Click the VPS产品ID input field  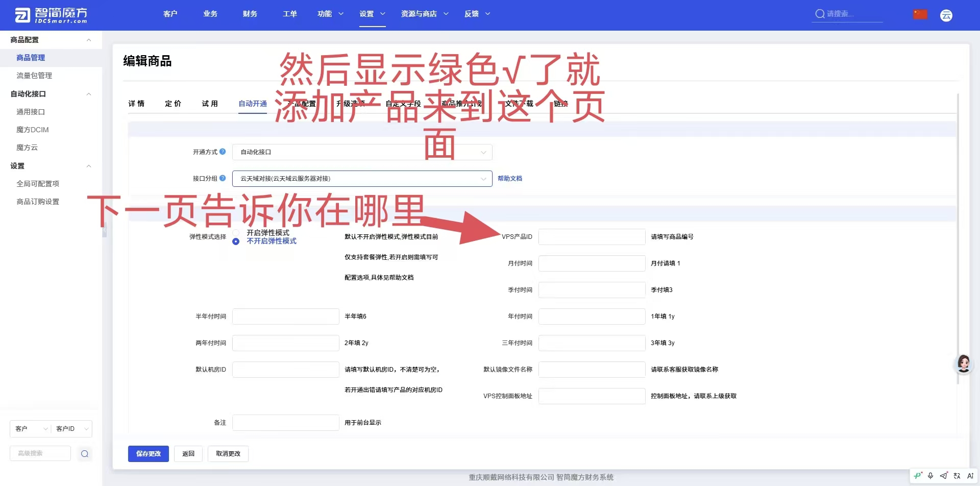point(592,237)
